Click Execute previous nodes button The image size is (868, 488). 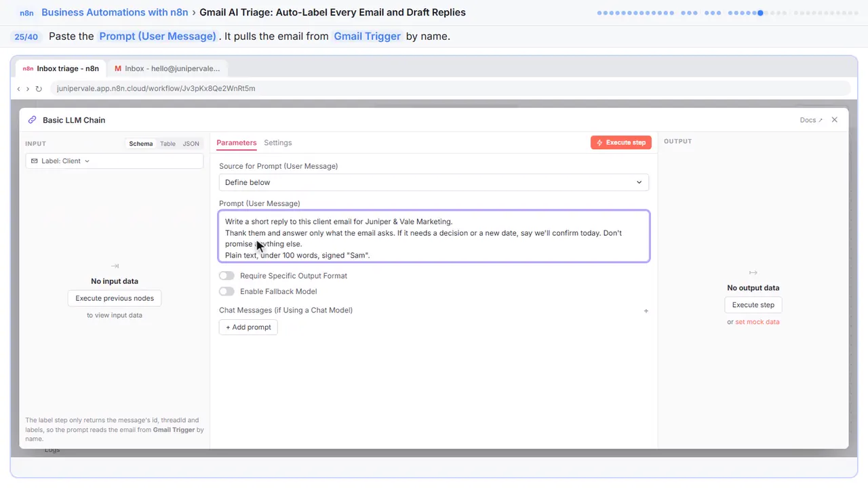pos(115,298)
